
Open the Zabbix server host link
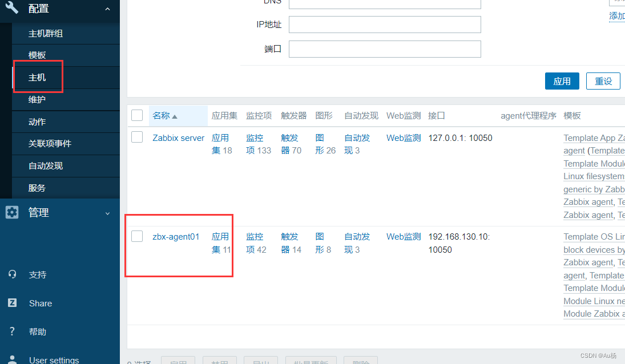tap(178, 138)
